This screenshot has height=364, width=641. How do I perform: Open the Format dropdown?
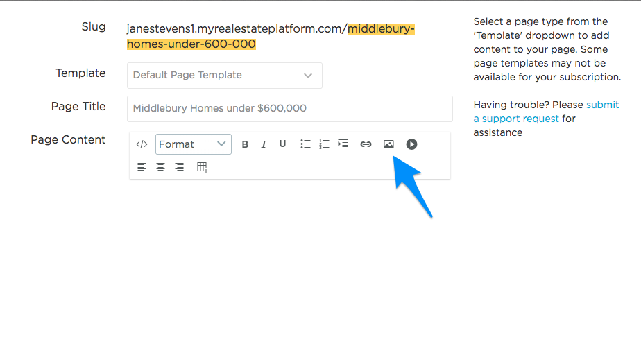tap(194, 144)
